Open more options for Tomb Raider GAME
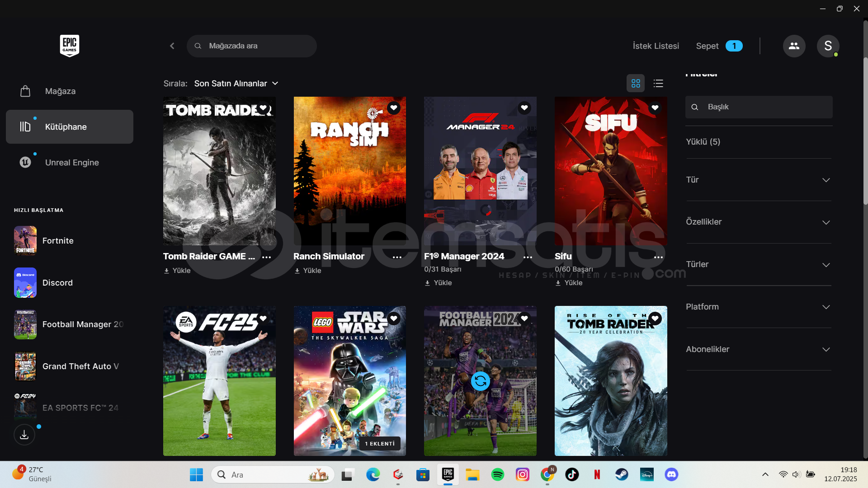The height and width of the screenshot is (488, 868). (x=267, y=257)
